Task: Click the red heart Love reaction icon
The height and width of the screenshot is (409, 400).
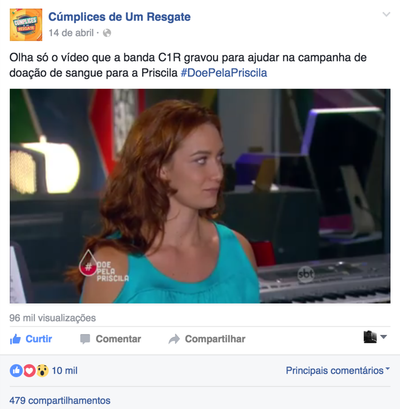Action: tap(29, 370)
